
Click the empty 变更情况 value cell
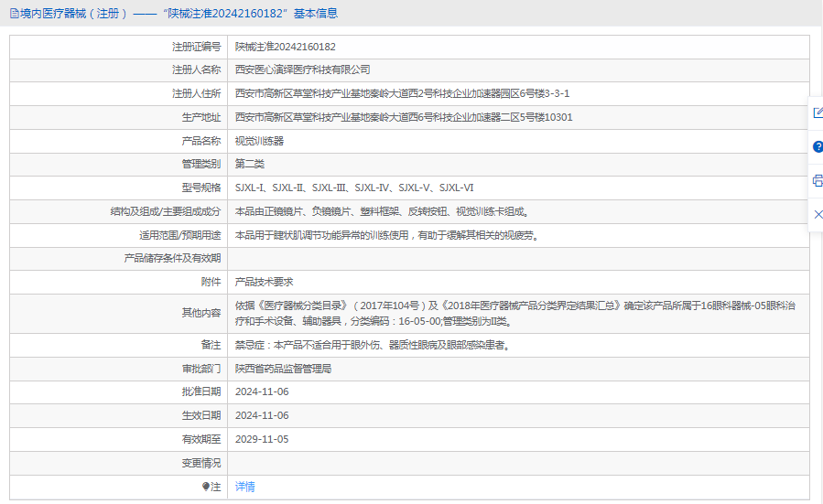pos(517,463)
